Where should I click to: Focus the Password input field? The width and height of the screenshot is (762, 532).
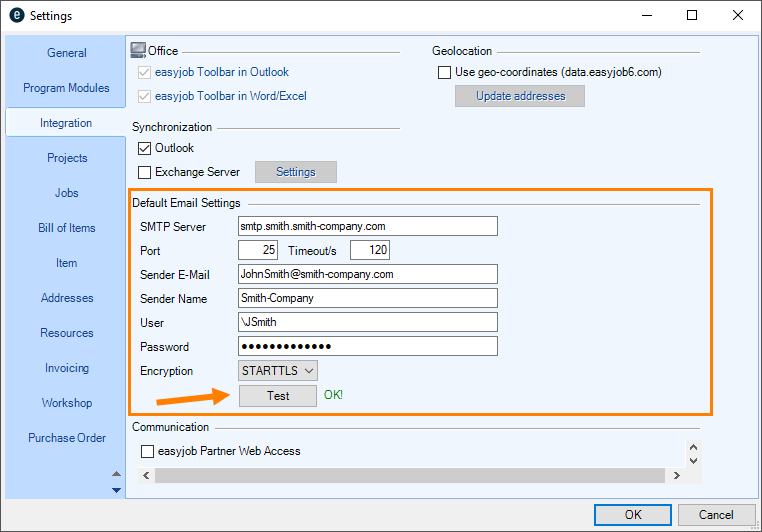click(x=367, y=346)
